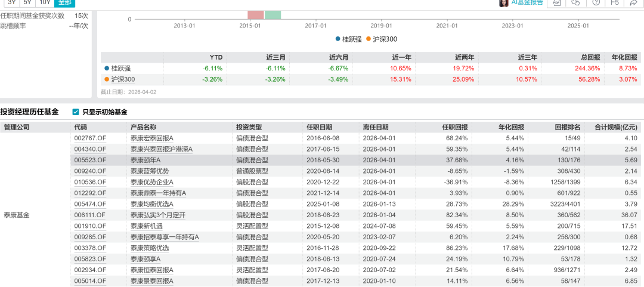Open fund 泰康招泰尊享一年持有A
This screenshot has width=644, height=287.
(x=165, y=237)
